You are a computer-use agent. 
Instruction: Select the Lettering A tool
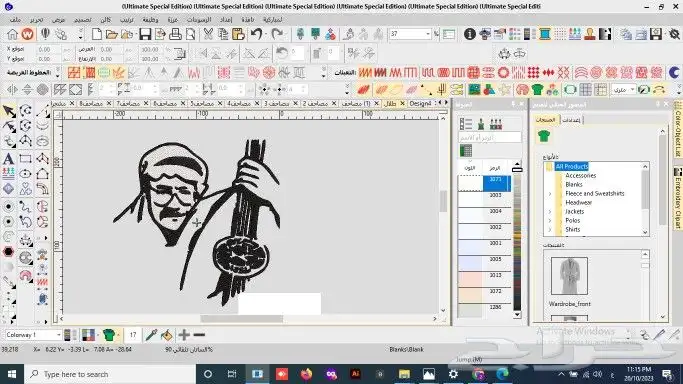pos(8,159)
